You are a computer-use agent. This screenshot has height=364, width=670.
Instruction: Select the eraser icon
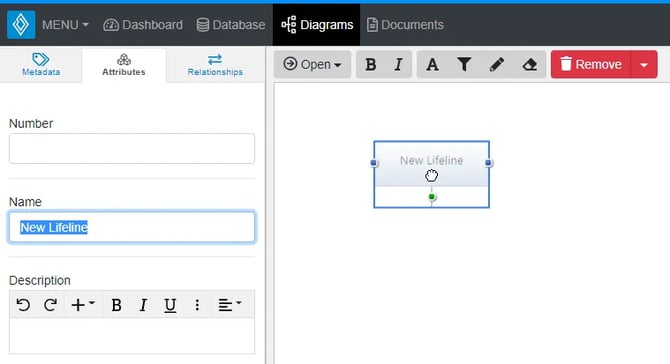pyautogui.click(x=529, y=65)
